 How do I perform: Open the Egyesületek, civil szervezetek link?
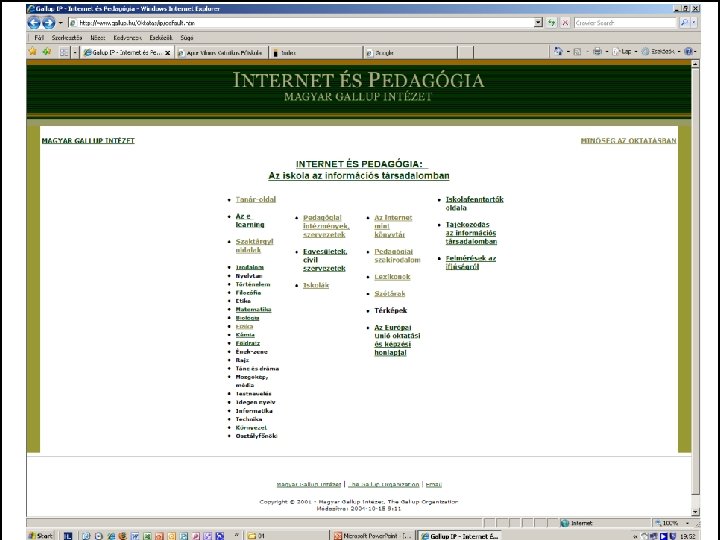(x=325, y=260)
